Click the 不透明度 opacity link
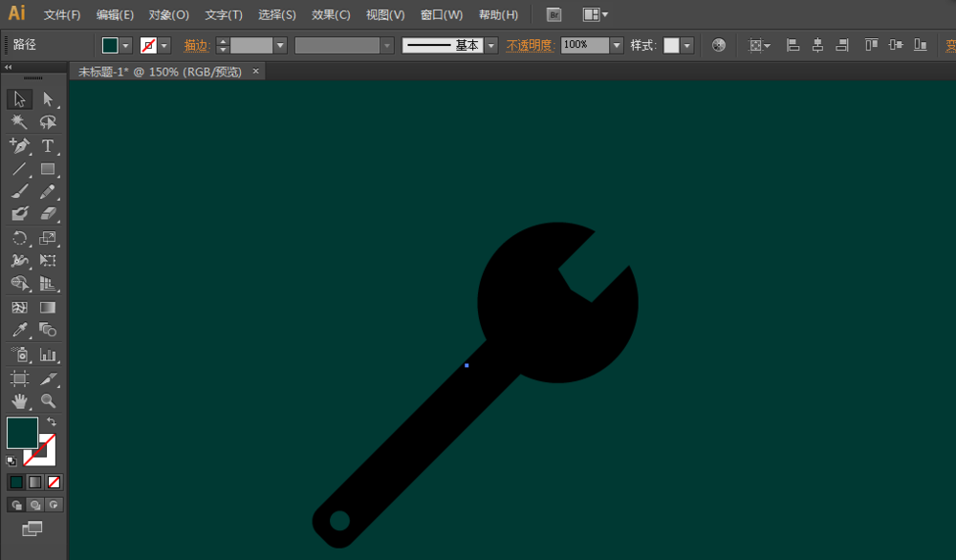956x560 pixels. 530,45
